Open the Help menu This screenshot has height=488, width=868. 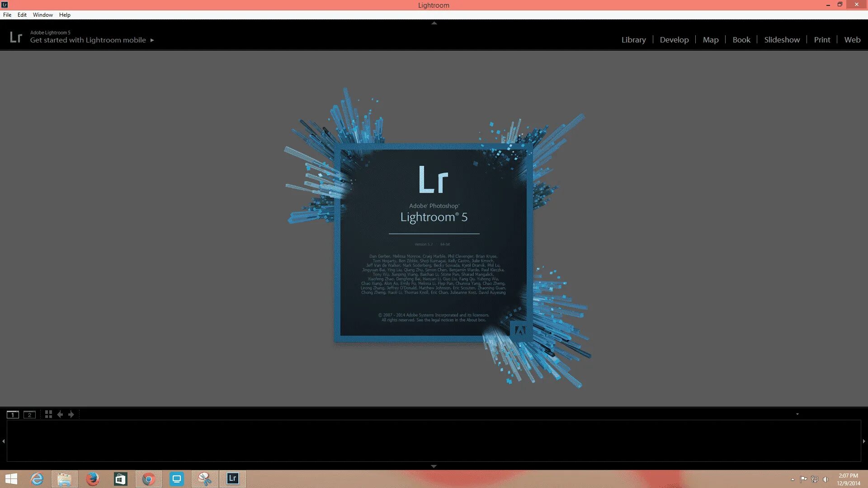tap(65, 15)
